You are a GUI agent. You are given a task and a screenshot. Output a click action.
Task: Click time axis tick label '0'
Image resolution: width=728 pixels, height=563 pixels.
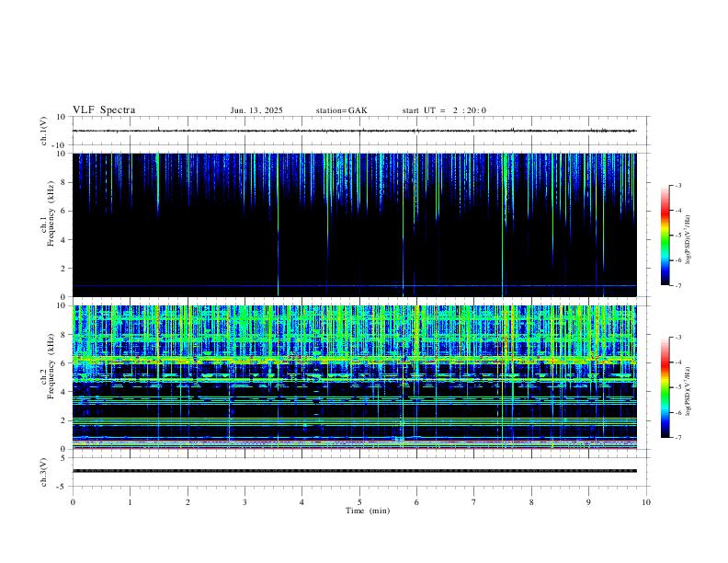tap(73, 502)
